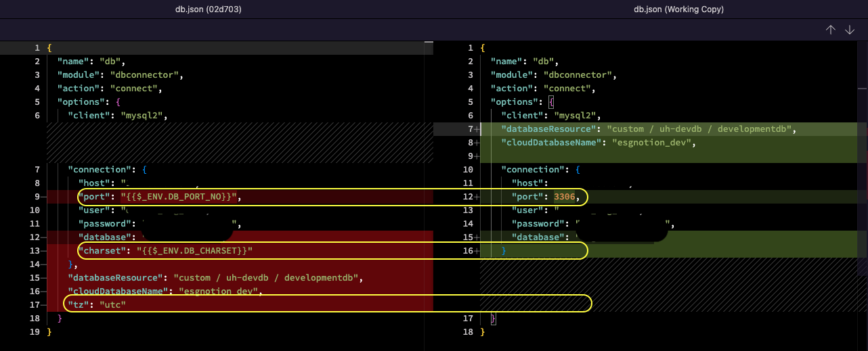Click "cloudDatabaseName" line in left pane
The height and width of the screenshot is (351, 868).
coord(164,291)
